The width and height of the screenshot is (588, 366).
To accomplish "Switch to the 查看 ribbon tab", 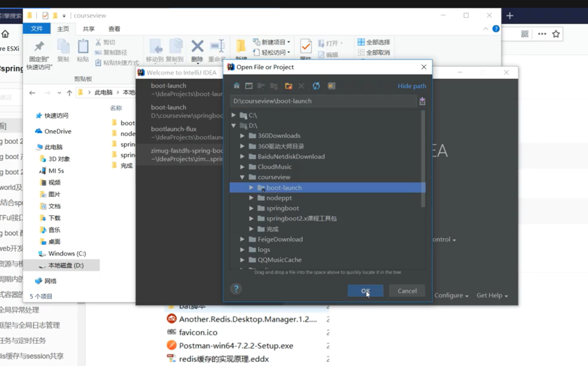I will tap(114, 29).
